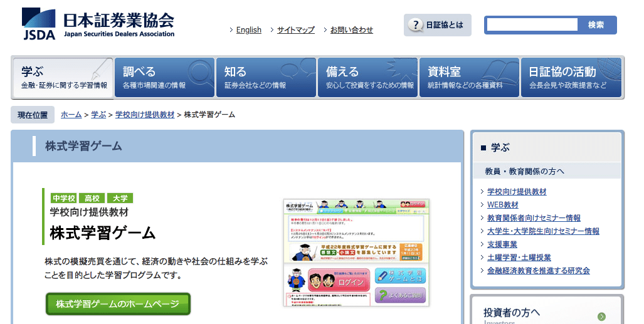Image resolution: width=644 pixels, height=324 pixels.
Task: Click the JSDA logo in the header
Action: [98, 24]
